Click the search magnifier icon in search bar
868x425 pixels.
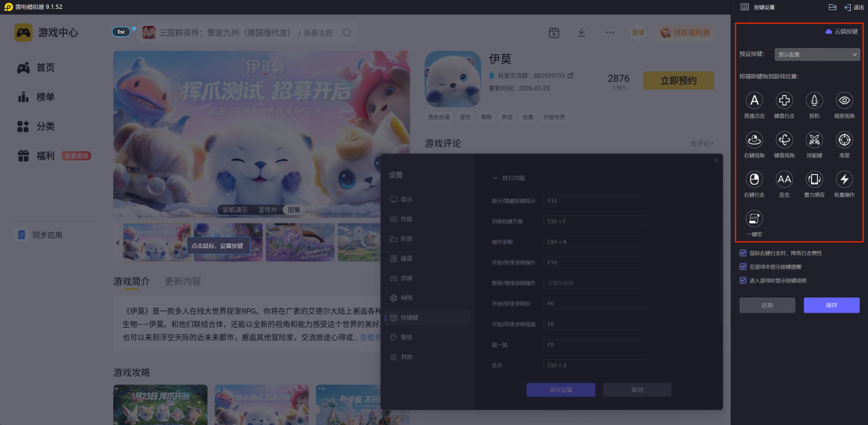click(x=347, y=33)
